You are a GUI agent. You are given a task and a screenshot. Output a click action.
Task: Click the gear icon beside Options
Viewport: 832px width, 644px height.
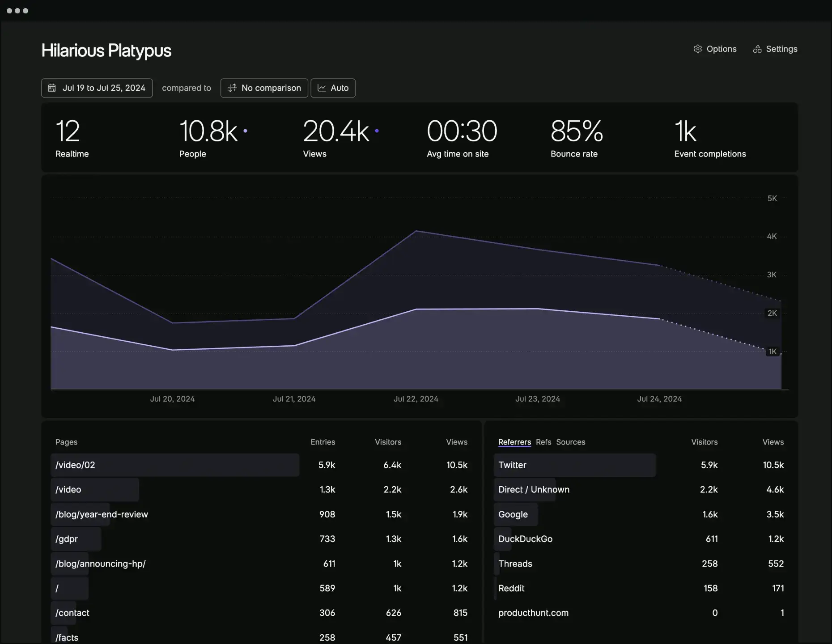point(697,49)
